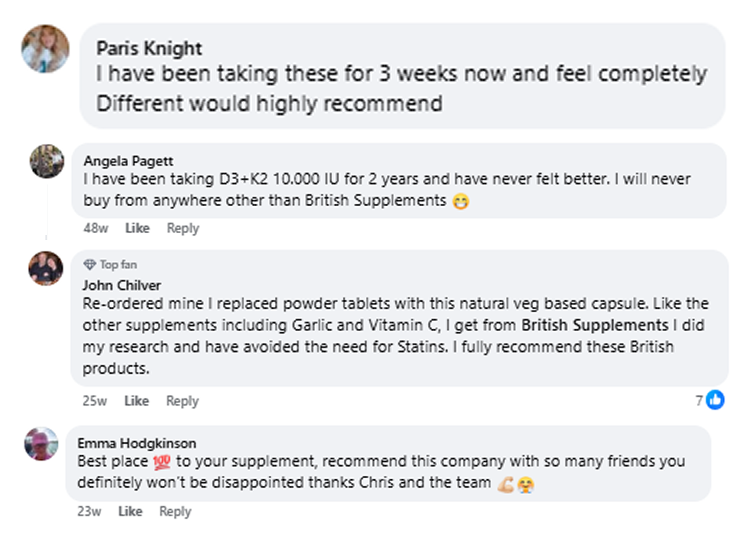Reply to Emma Hodgkinson's comment
The height and width of the screenshot is (541, 756).
click(175, 511)
